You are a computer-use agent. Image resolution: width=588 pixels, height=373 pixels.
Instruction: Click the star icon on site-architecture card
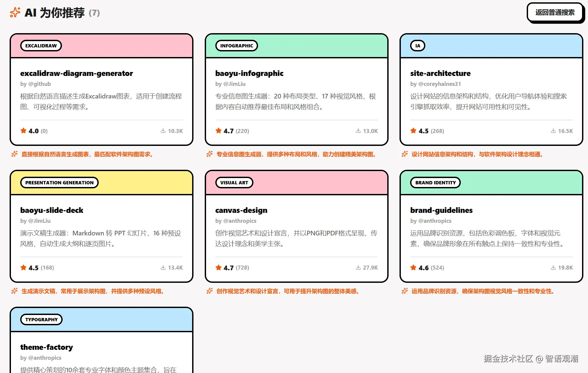point(413,131)
